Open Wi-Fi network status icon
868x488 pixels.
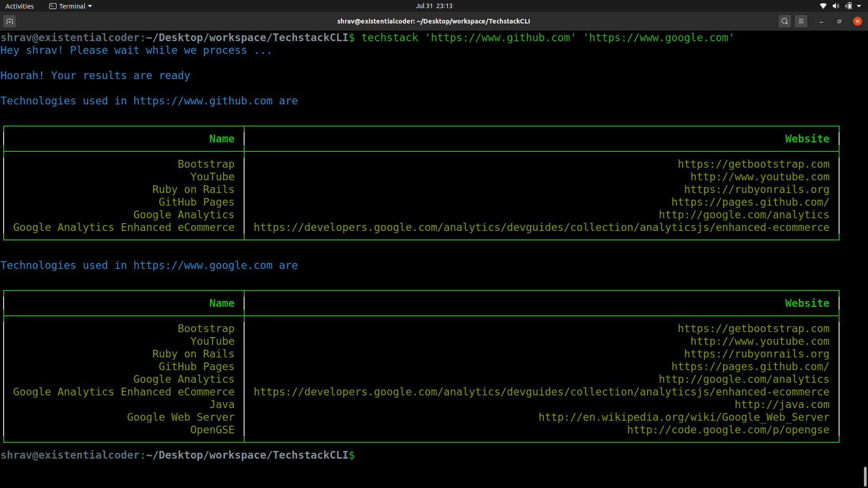click(823, 6)
